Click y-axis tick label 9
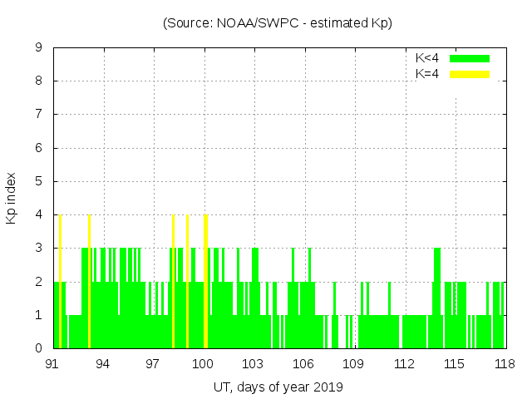The image size is (532, 399). point(38,47)
